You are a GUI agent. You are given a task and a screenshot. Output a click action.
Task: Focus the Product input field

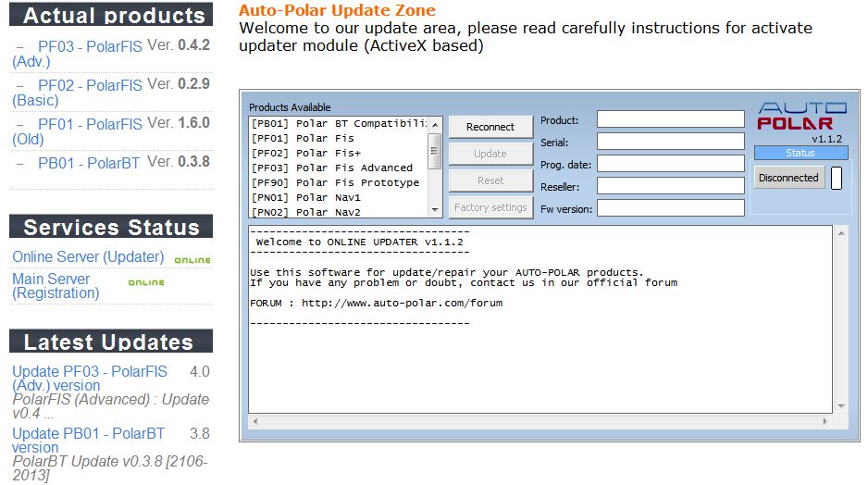coord(670,119)
